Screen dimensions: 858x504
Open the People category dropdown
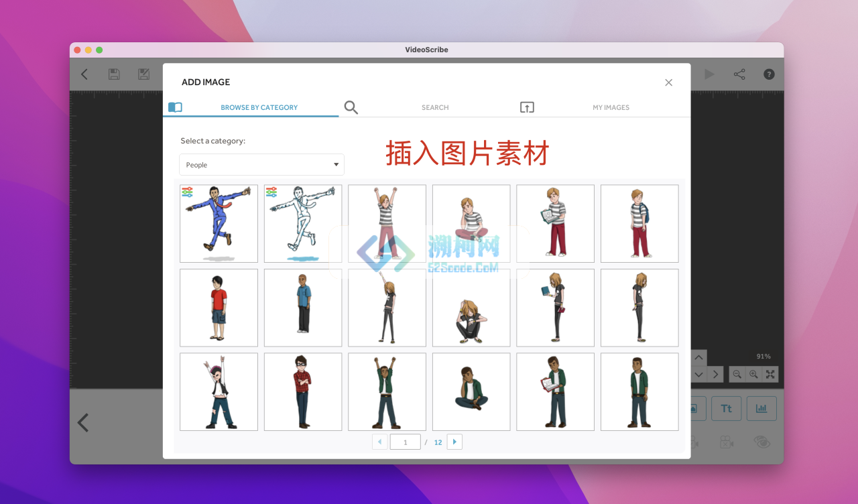(261, 165)
